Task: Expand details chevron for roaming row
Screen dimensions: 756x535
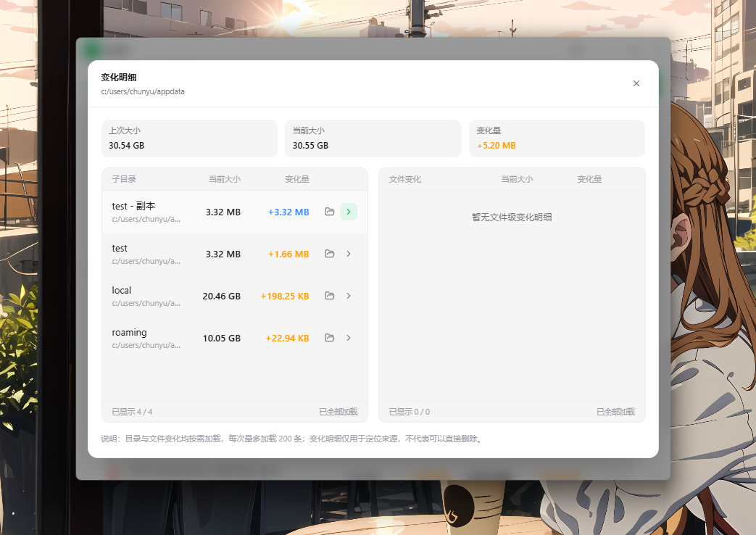Action: (349, 338)
